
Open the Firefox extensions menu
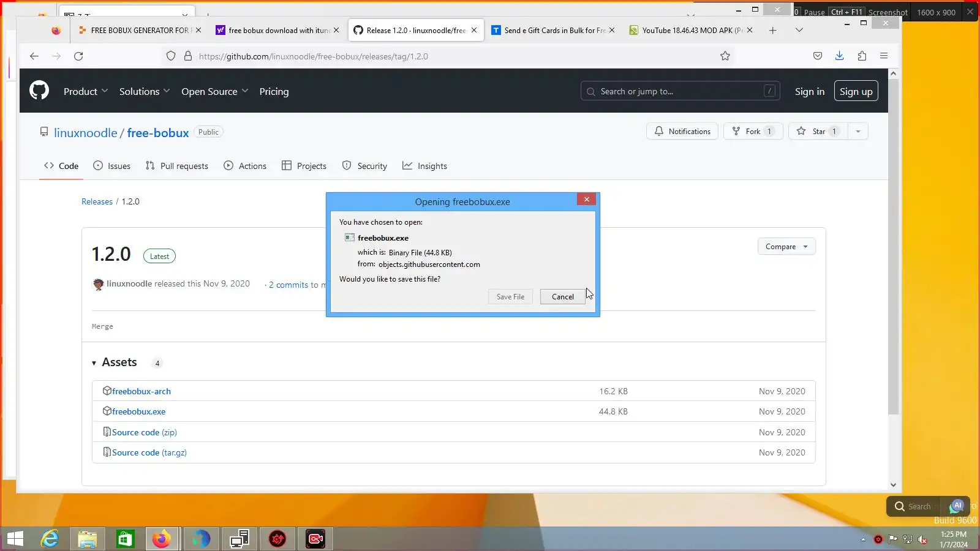862,56
